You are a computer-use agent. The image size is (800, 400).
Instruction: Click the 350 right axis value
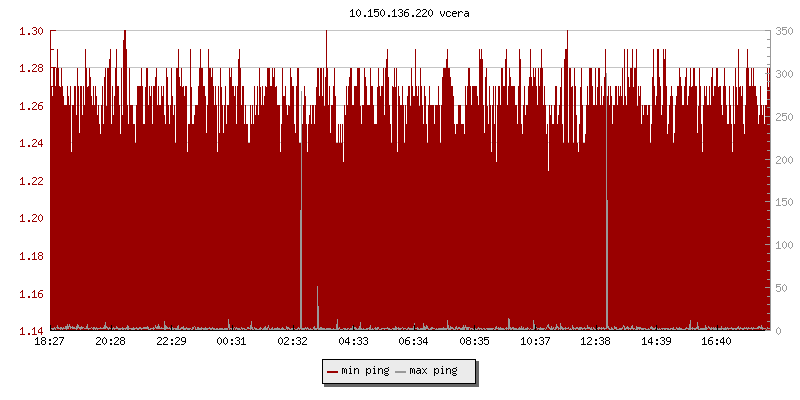pos(783,31)
